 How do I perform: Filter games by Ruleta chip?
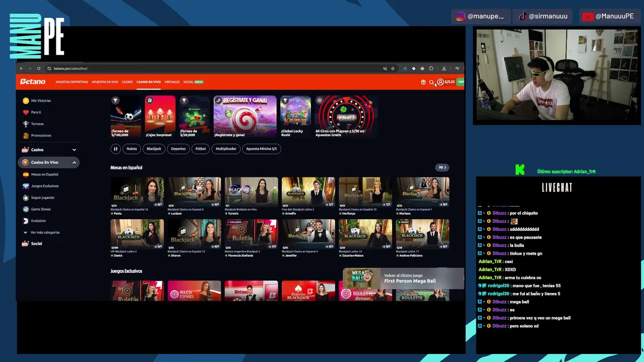point(132,149)
